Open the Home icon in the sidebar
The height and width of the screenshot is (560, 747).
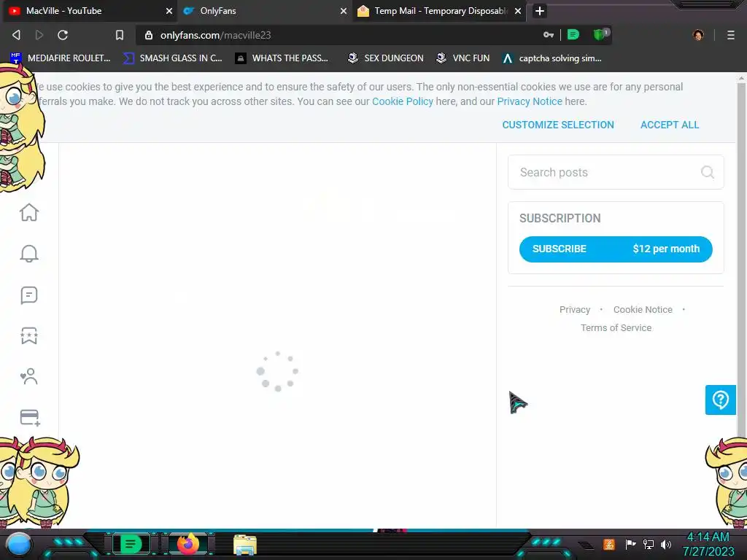(x=29, y=212)
